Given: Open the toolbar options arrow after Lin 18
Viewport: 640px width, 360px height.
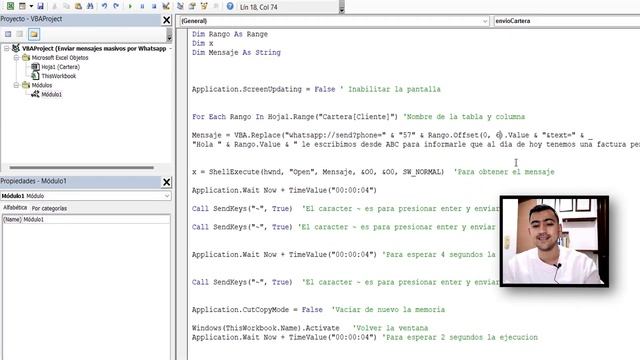Looking at the screenshot, I should 342,7.
